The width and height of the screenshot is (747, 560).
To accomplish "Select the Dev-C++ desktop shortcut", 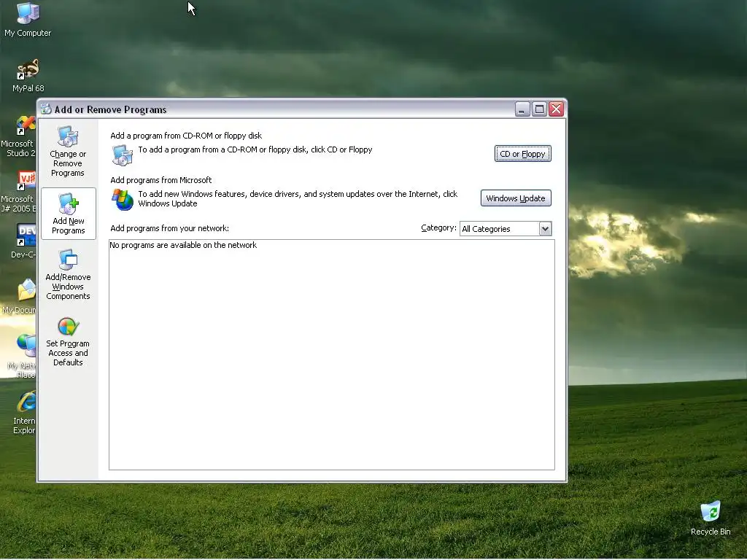I will pyautogui.click(x=23, y=241).
